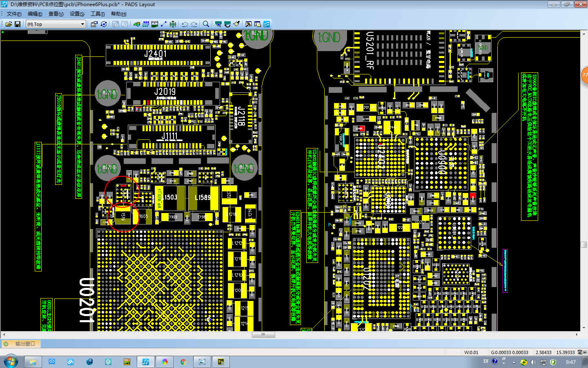Screen dimensions: 588x368
Task: Open the (H) Top layer dropdown
Action: [x=56, y=24]
